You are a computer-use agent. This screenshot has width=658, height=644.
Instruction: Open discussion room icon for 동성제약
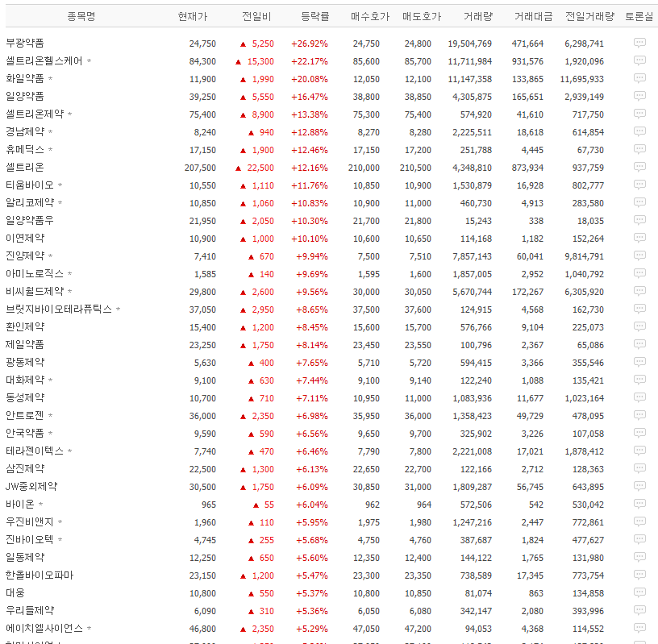(639, 397)
